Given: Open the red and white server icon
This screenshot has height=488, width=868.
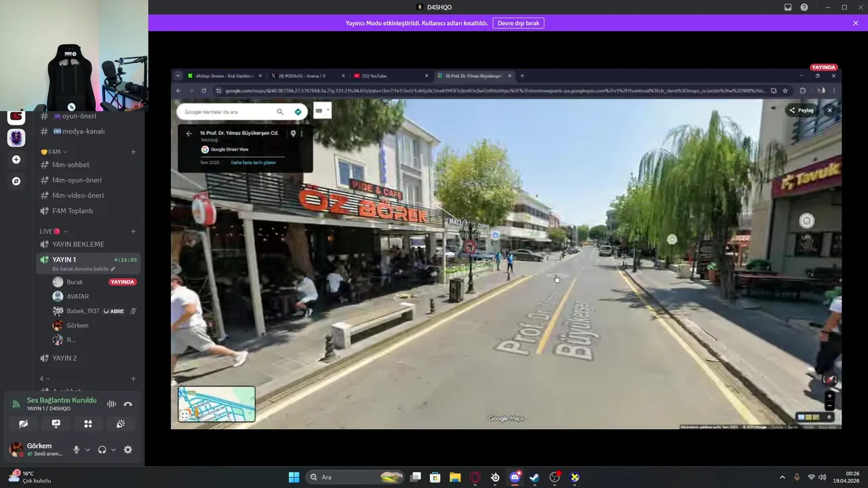Looking at the screenshot, I should coord(16,117).
